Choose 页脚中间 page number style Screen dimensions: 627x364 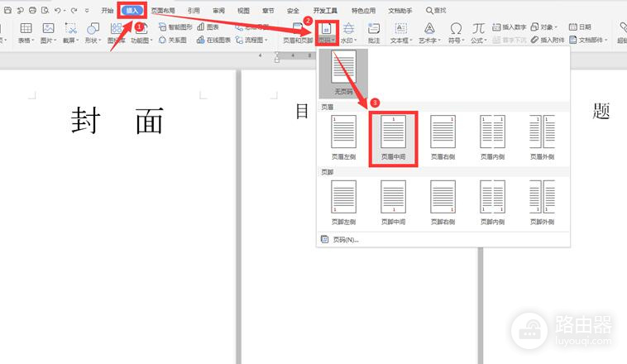[x=394, y=203]
